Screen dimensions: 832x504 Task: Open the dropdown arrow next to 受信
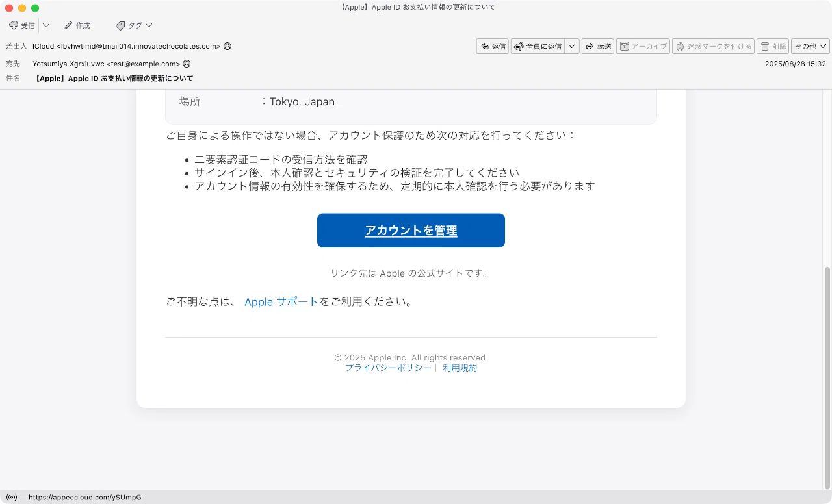tap(46, 25)
